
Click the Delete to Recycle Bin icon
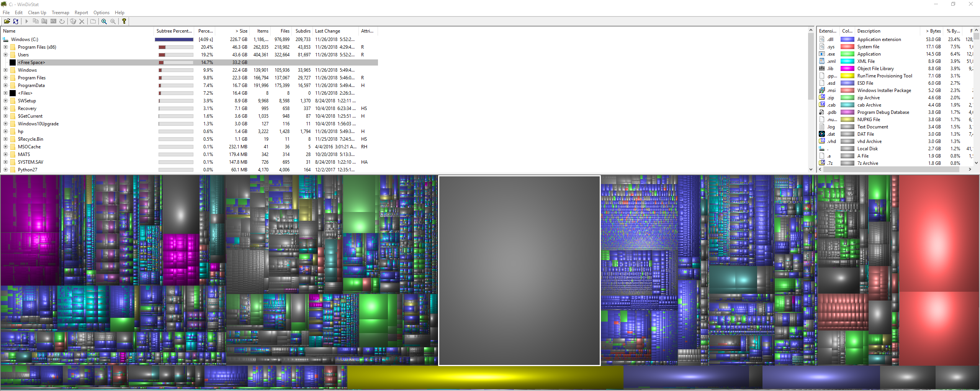(x=73, y=21)
